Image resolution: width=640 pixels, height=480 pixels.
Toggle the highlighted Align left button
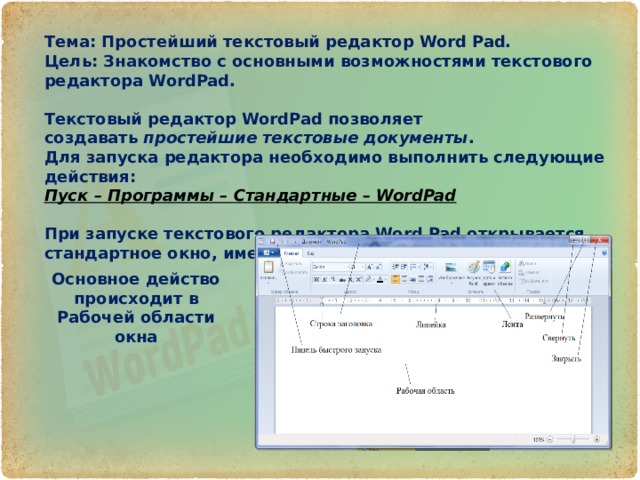(395, 280)
